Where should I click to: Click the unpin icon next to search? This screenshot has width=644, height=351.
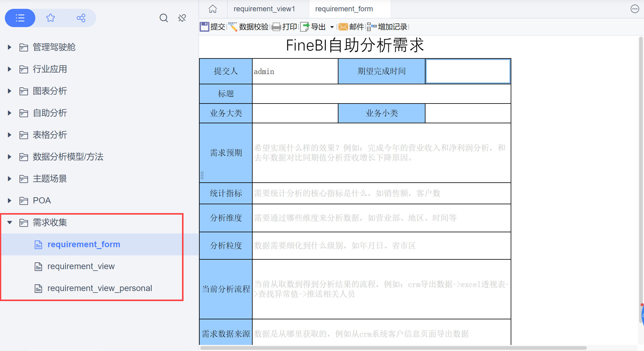(x=182, y=18)
